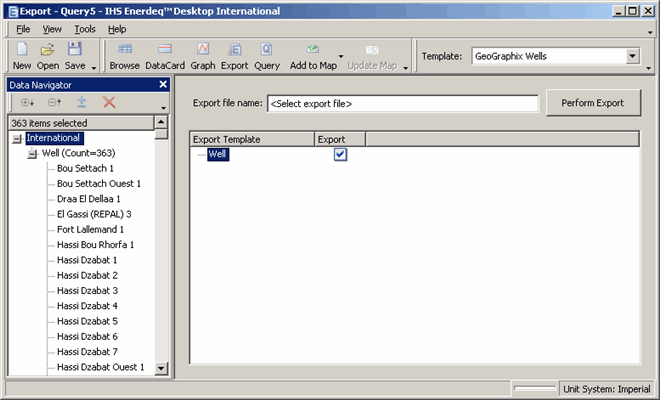The height and width of the screenshot is (400, 660).
Task: Click Add to Map icon
Action: click(313, 49)
